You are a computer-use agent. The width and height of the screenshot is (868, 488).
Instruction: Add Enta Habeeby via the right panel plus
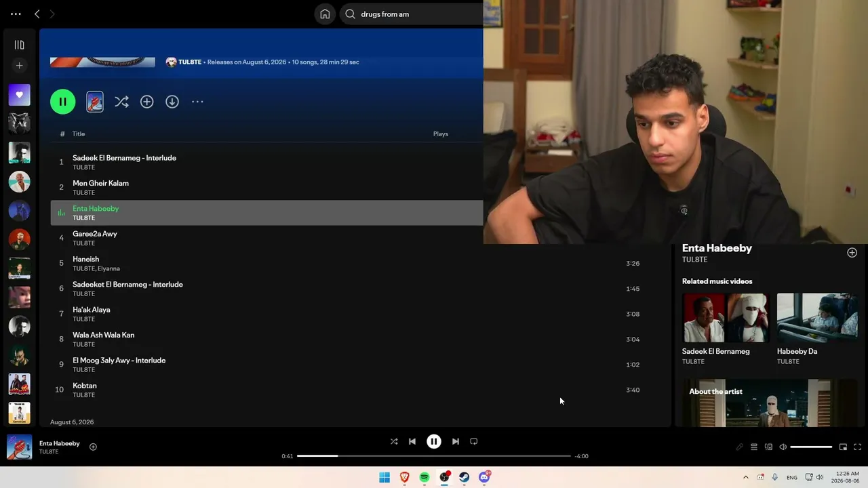click(852, 253)
